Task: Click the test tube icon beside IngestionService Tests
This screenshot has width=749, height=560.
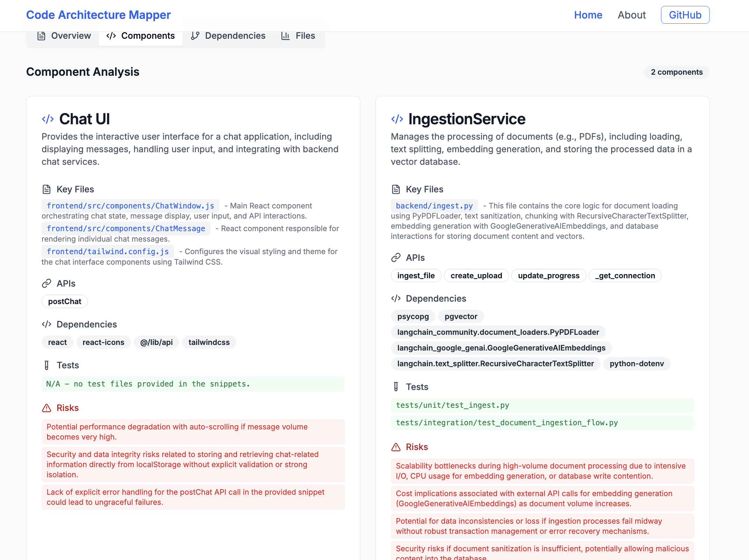Action: 396,387
